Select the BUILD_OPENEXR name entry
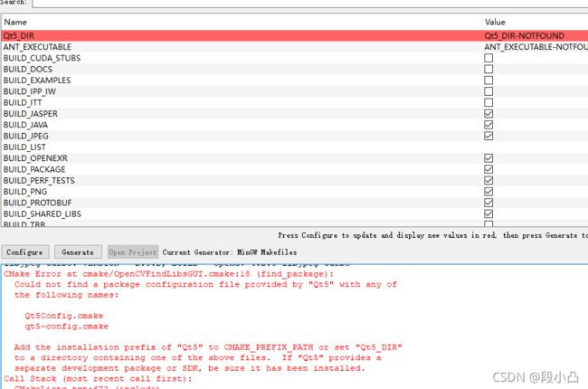The width and height of the screenshot is (588, 389). pos(35,158)
